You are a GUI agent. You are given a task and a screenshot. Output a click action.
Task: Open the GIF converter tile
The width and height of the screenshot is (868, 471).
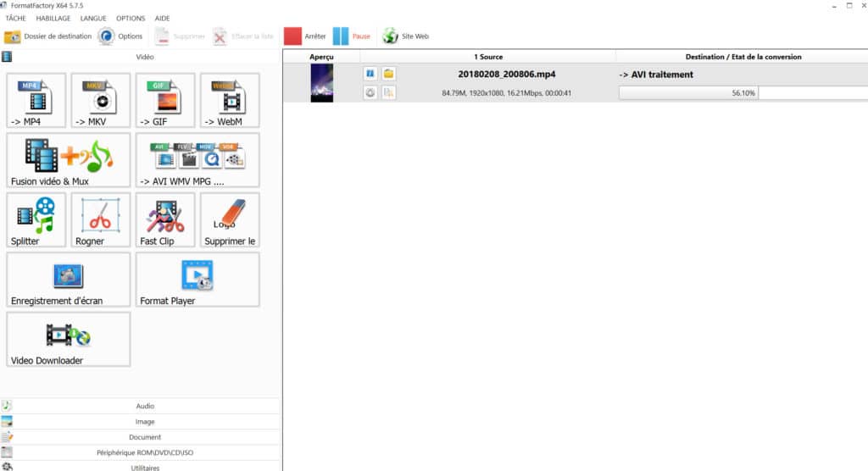(x=165, y=101)
